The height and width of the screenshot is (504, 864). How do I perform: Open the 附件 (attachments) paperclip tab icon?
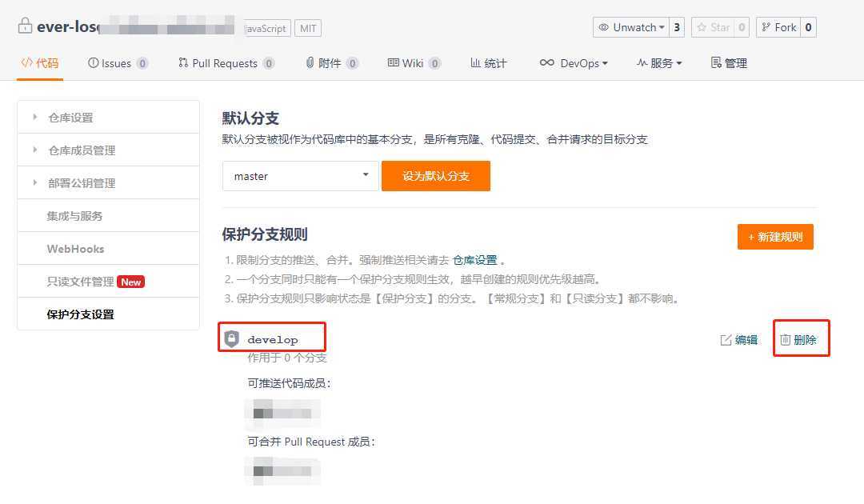pos(311,62)
